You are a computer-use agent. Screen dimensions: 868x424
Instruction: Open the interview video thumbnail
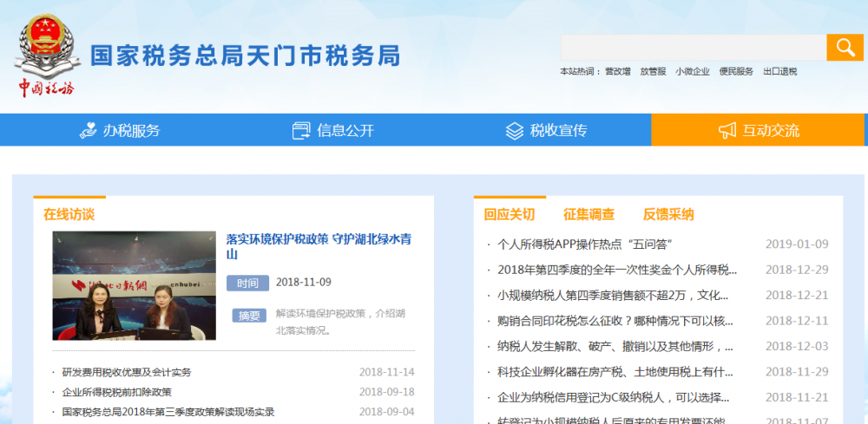point(134,285)
